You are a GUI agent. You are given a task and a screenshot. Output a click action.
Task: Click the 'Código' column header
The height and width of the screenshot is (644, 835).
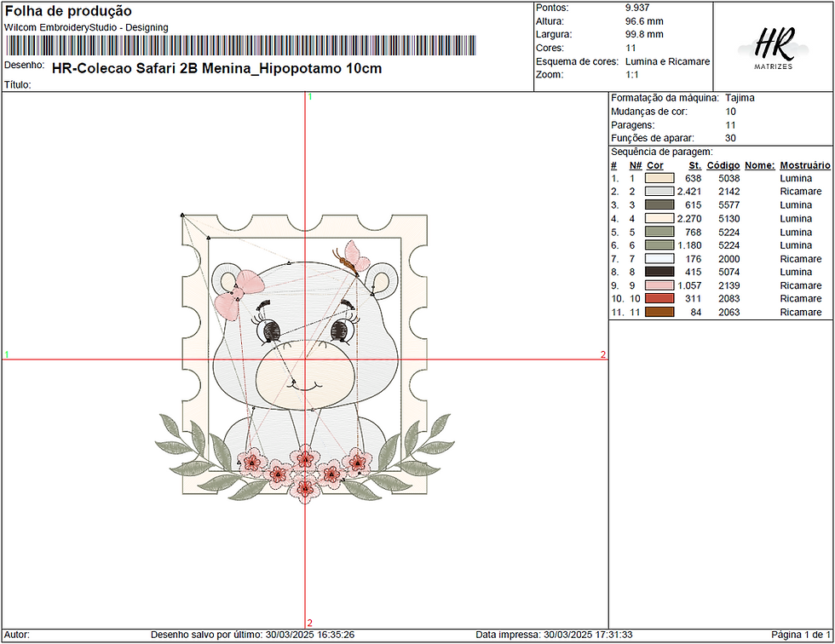pyautogui.click(x=723, y=165)
